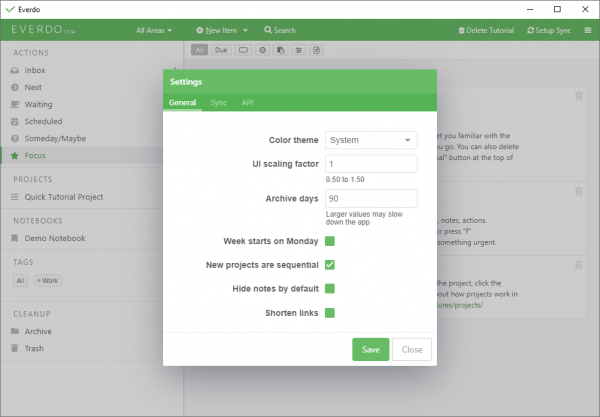
Task: Click the Setup Sync button
Action: [549, 30]
